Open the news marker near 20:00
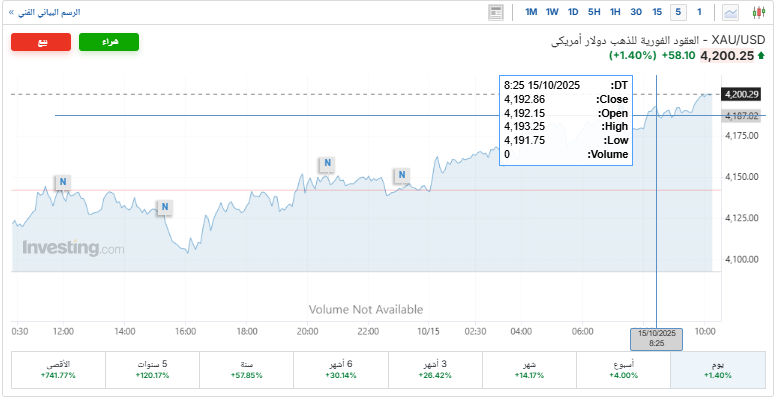 (x=327, y=164)
